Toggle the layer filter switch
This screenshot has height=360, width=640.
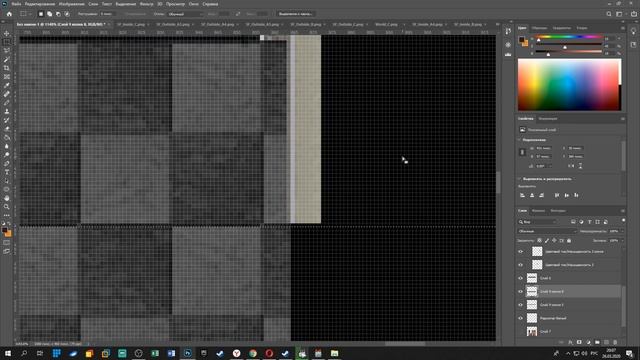(x=623, y=221)
